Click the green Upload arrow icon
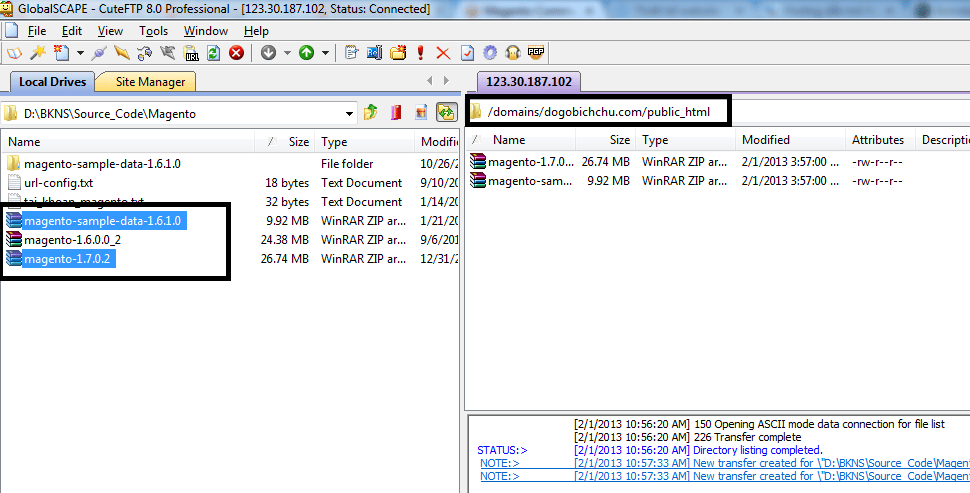Screen dimensions: 970x493 (306, 53)
